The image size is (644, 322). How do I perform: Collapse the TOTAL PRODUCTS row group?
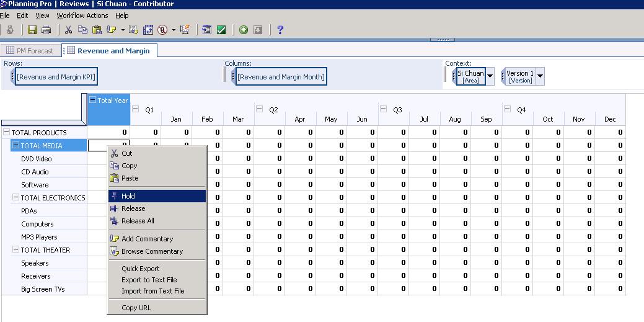click(7, 132)
